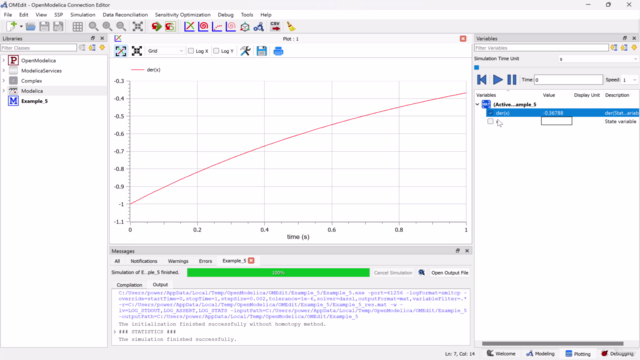
Task: Open new array plot window
Action: coord(217,27)
